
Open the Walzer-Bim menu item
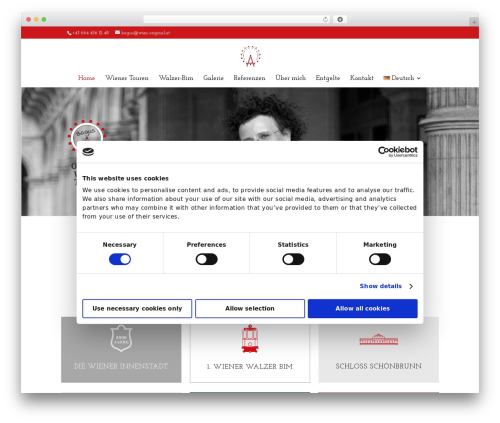click(176, 78)
